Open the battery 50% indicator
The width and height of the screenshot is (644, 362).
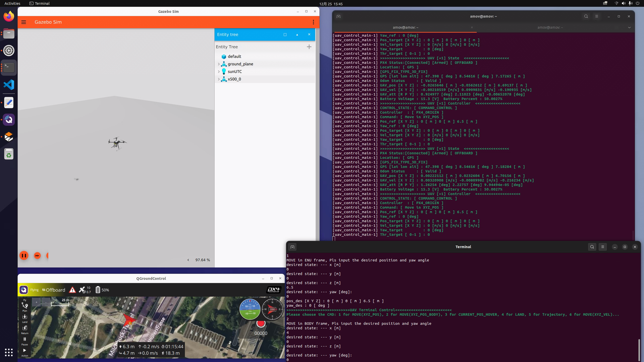(102, 290)
